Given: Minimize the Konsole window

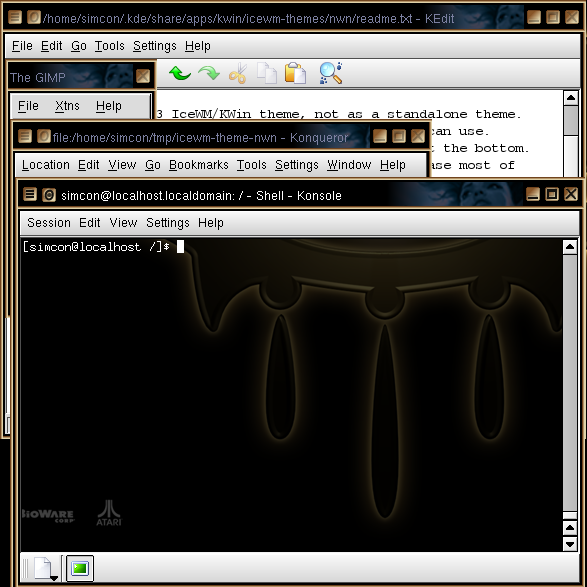Looking at the screenshot, I should coord(533,194).
